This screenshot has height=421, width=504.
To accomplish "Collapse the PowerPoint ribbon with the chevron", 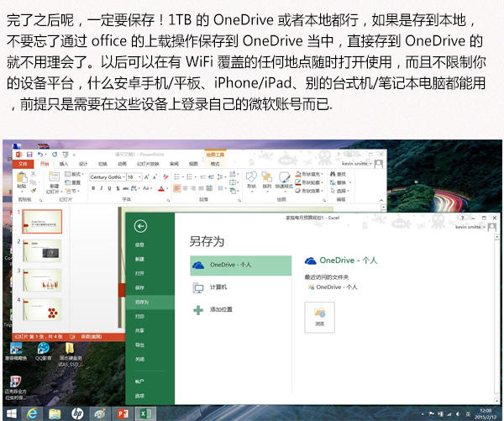I will tap(381, 200).
